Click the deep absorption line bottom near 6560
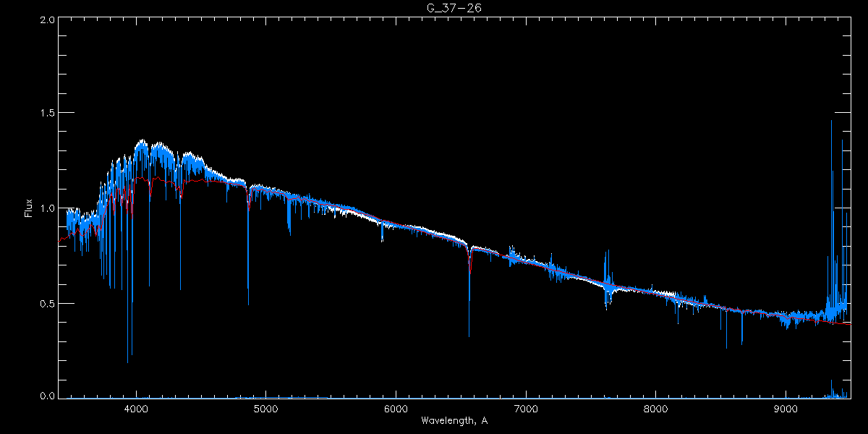 [x=469, y=334]
